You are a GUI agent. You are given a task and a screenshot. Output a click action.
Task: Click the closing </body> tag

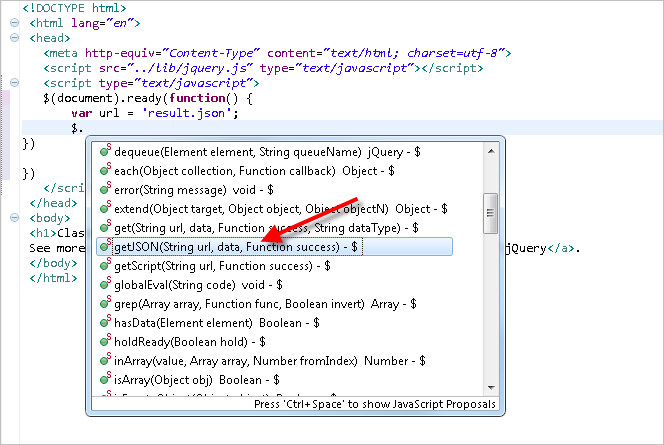pos(53,263)
